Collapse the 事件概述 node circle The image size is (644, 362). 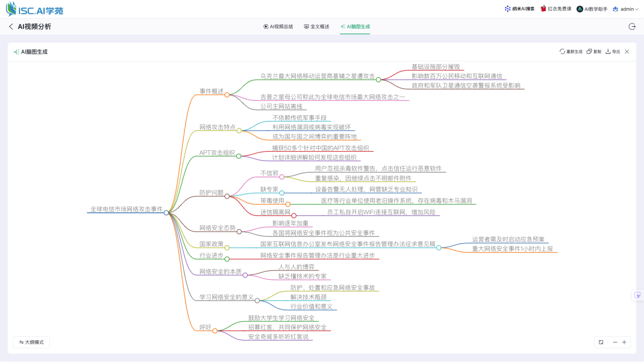point(227,94)
